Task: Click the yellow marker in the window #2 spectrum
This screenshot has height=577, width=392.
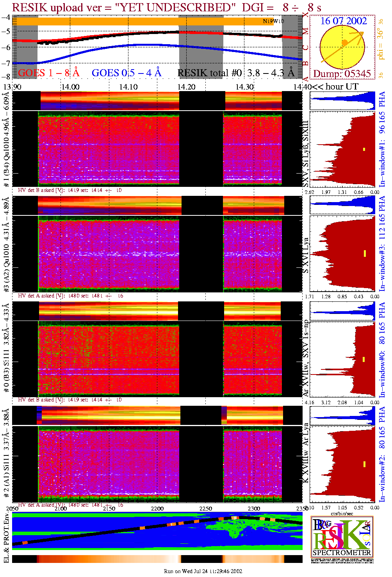Action: (364, 464)
